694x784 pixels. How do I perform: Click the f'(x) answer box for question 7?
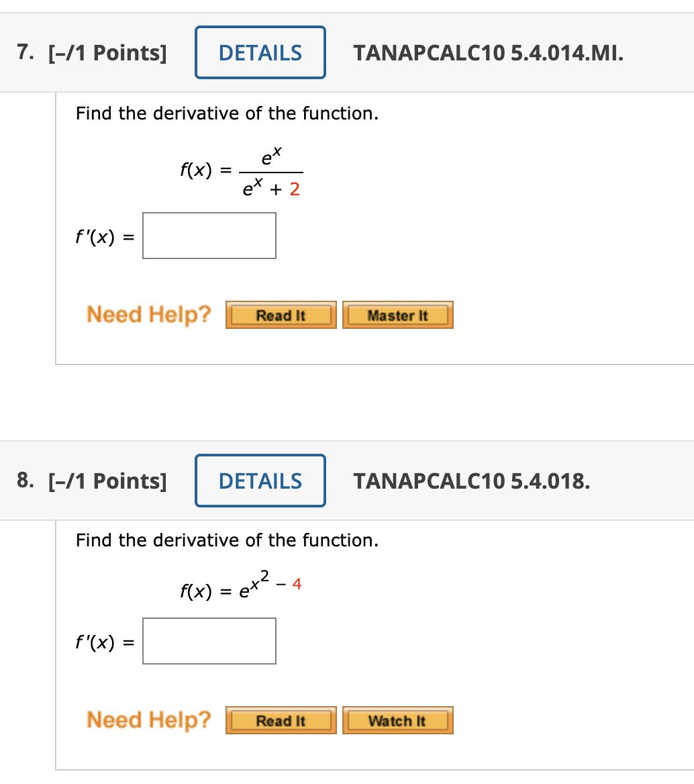click(x=209, y=235)
